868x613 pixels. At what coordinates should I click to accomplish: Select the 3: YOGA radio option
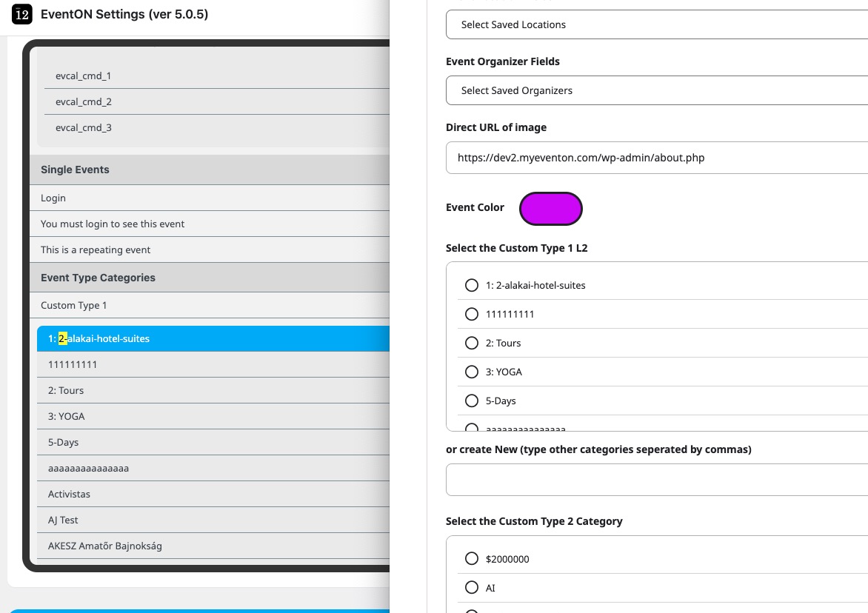[472, 372]
